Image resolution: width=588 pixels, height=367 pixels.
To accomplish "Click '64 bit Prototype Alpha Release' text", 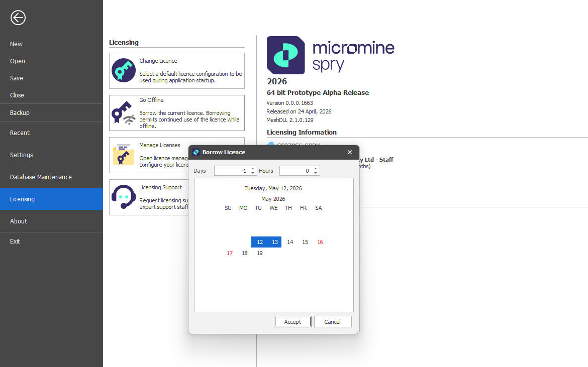I will [x=318, y=92].
